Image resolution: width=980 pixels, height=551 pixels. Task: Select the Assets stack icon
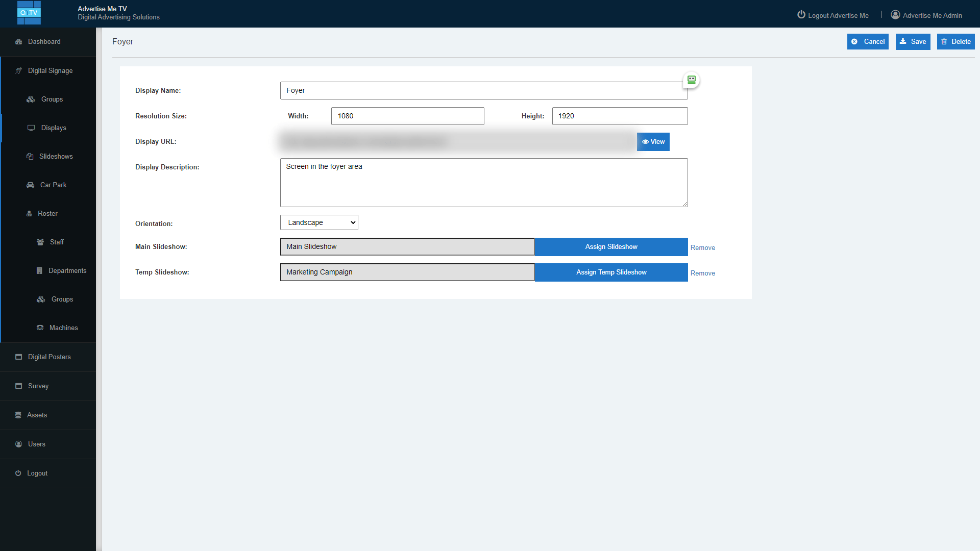[x=18, y=415]
